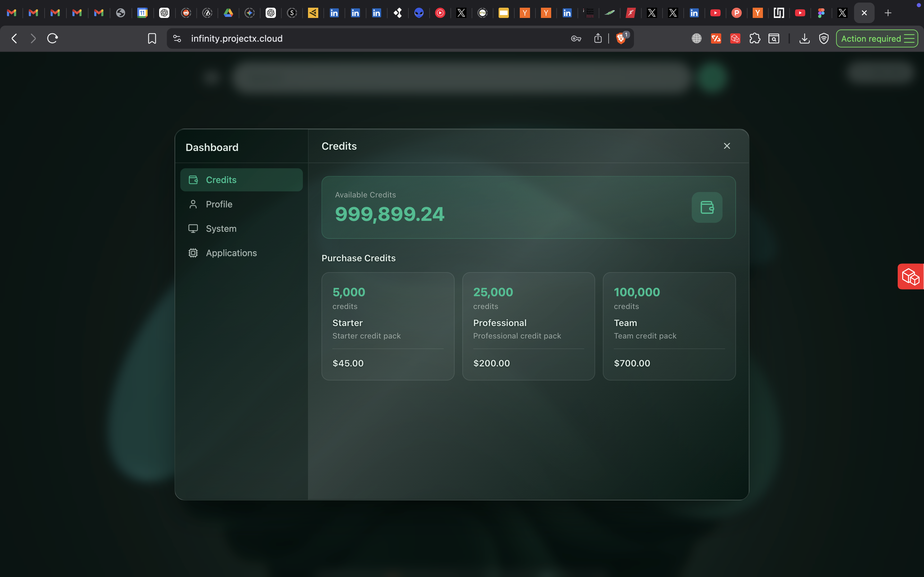The image size is (924, 577).
Task: Open a new browser tab
Action: tap(888, 13)
